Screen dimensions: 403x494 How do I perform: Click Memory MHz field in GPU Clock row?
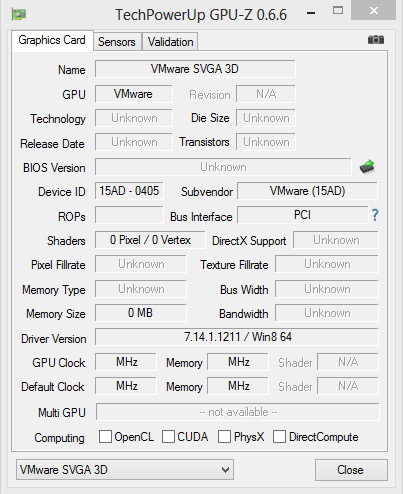click(x=238, y=362)
